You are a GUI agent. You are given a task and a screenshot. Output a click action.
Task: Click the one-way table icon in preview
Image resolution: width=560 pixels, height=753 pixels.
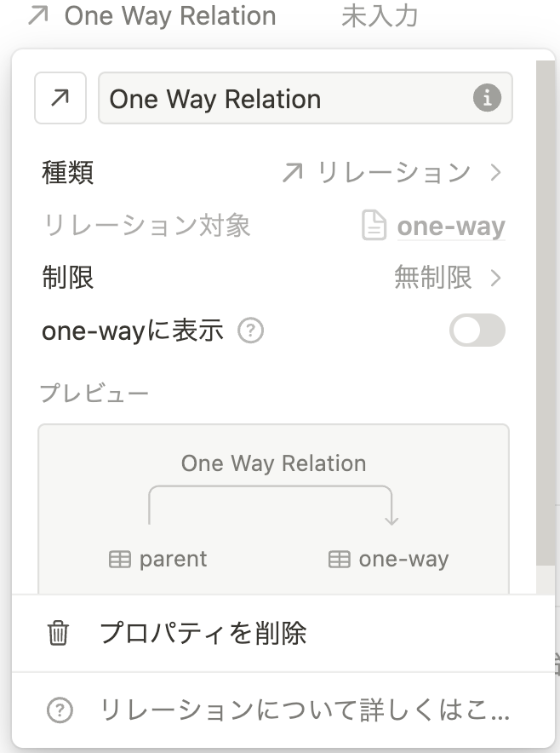[x=340, y=560]
